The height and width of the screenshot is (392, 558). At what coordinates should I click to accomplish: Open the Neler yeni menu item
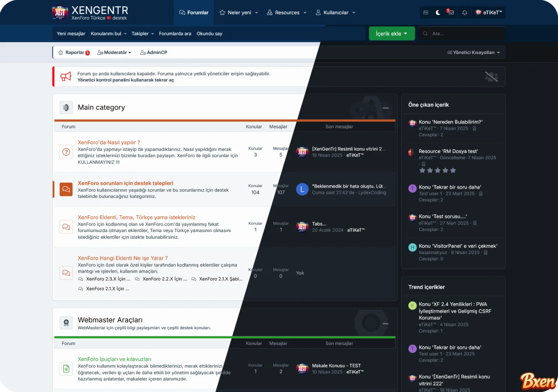point(239,13)
